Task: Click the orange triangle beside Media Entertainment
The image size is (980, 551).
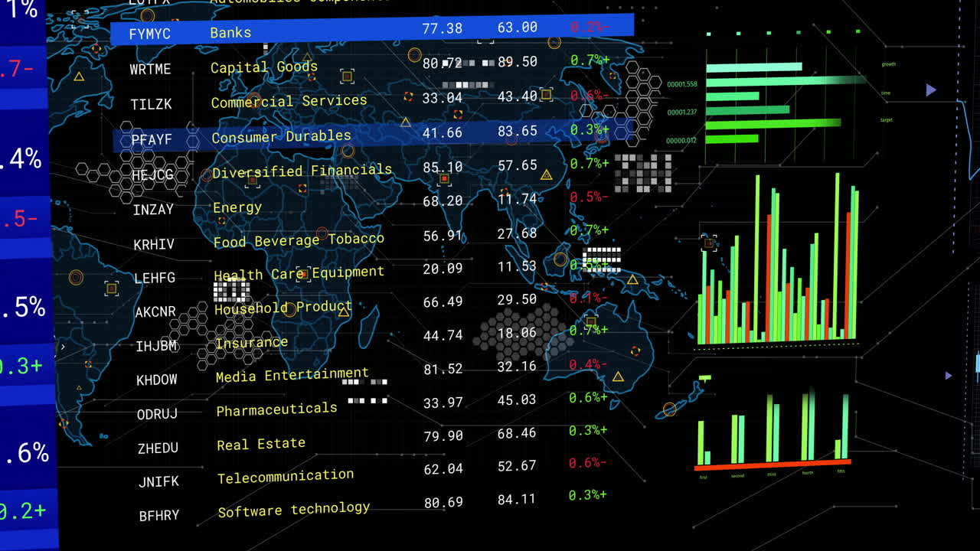Action: 617,376
